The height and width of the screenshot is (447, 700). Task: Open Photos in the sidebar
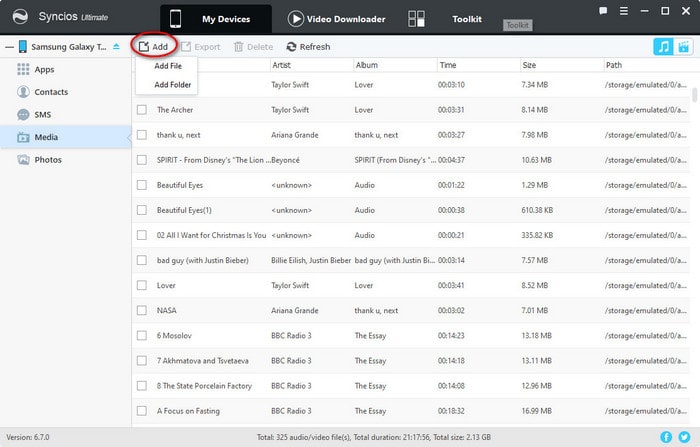click(x=48, y=159)
